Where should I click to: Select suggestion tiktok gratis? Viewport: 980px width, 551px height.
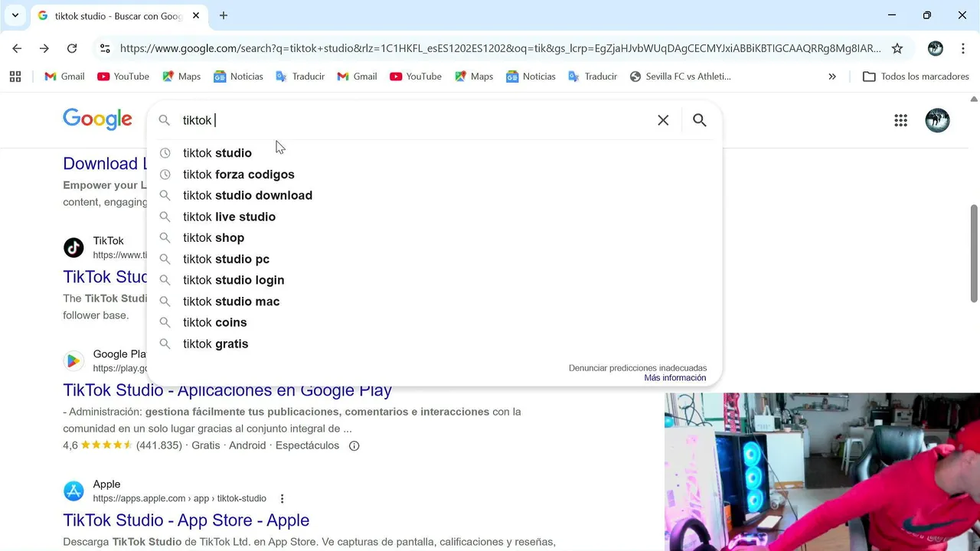434,344
